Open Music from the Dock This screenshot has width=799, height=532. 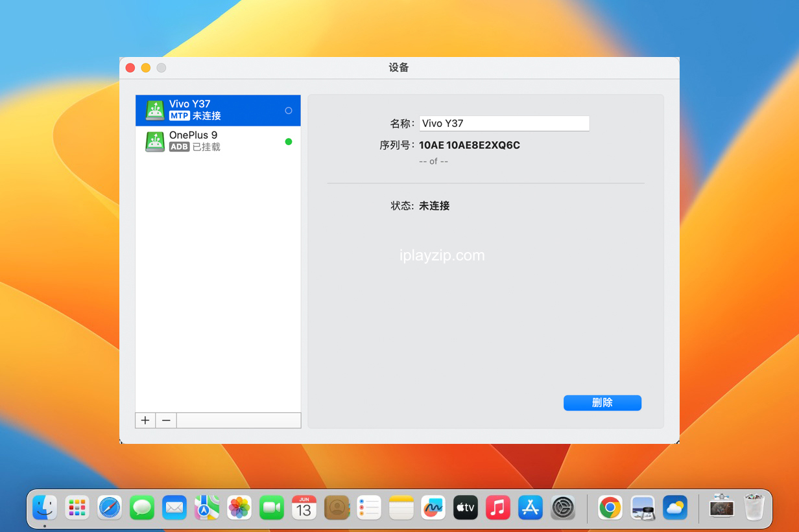click(498, 507)
